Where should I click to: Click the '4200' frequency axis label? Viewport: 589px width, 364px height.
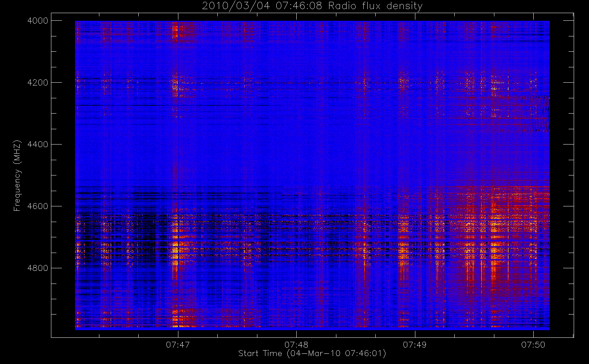click(38, 83)
